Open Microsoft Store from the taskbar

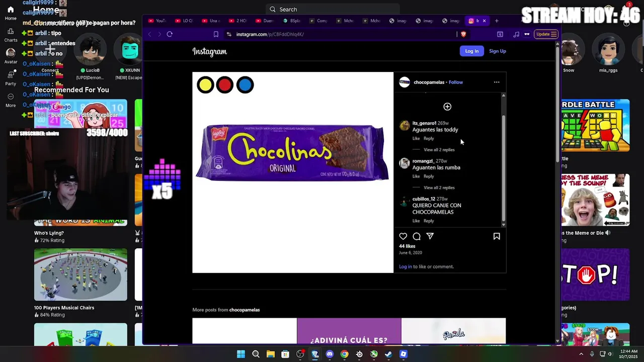click(x=285, y=354)
